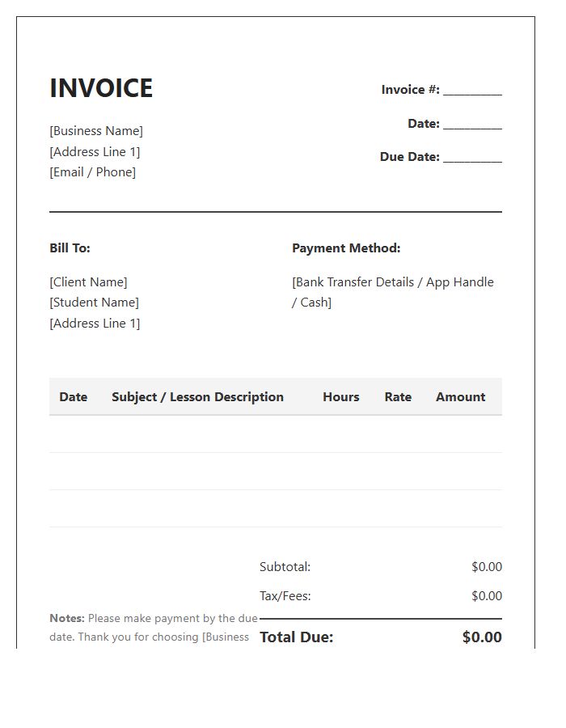Click the Total Due: label
The width and height of the screenshot is (566, 728).
(297, 637)
